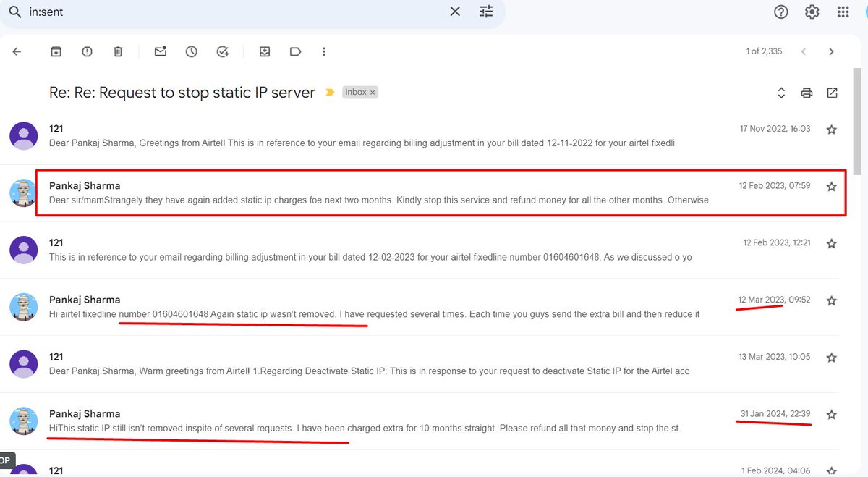
Task: Go to newer conversation arrow
Action: click(803, 51)
